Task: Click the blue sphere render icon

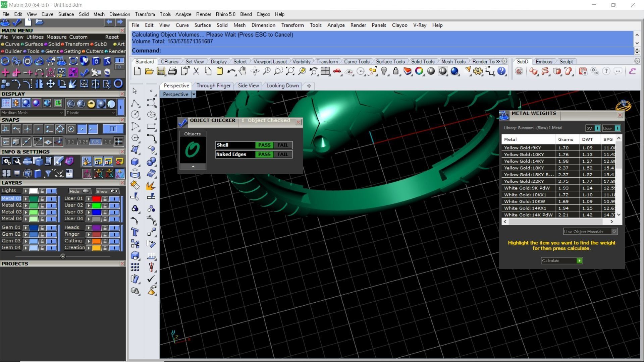Action: click(454, 71)
